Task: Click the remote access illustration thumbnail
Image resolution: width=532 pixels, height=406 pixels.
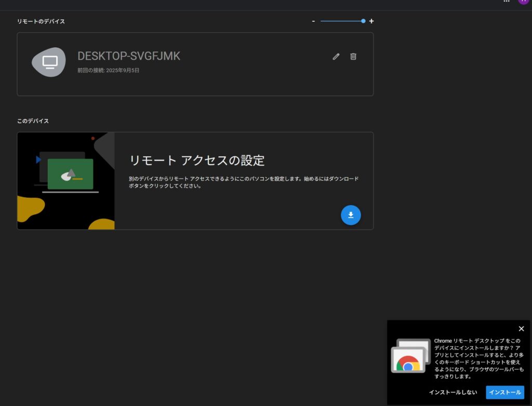Action: 66,181
